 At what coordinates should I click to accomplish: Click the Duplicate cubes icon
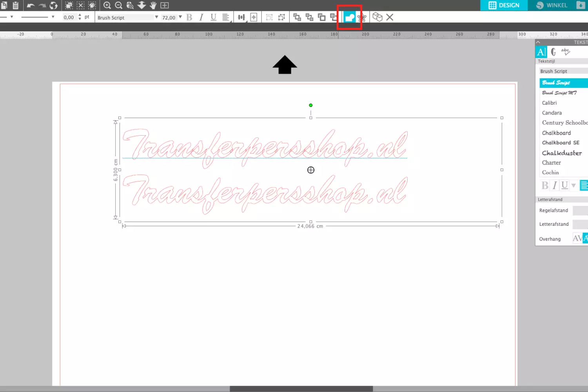[x=377, y=17]
